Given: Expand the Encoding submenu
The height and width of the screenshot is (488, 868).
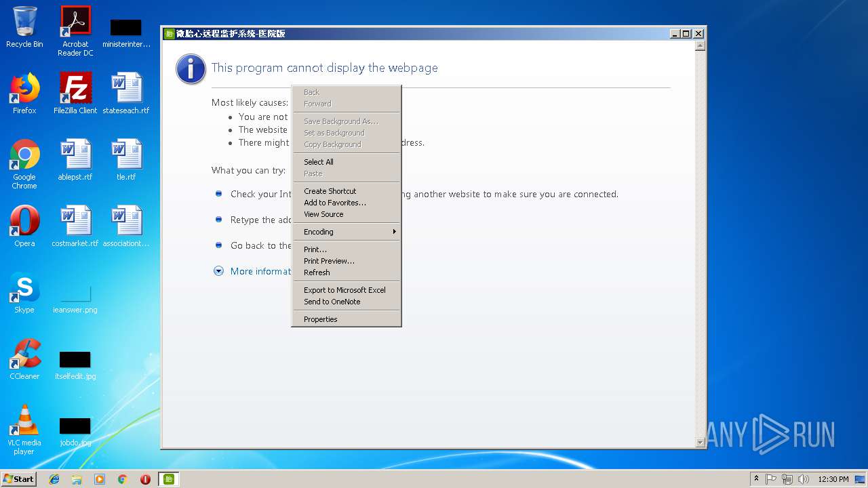Looking at the screenshot, I should coord(347,232).
